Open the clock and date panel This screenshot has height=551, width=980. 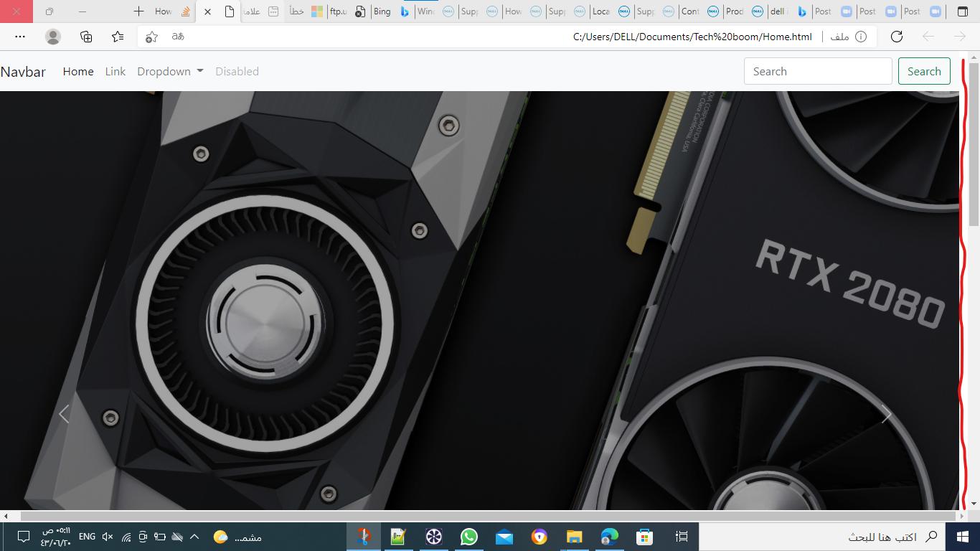(56, 537)
